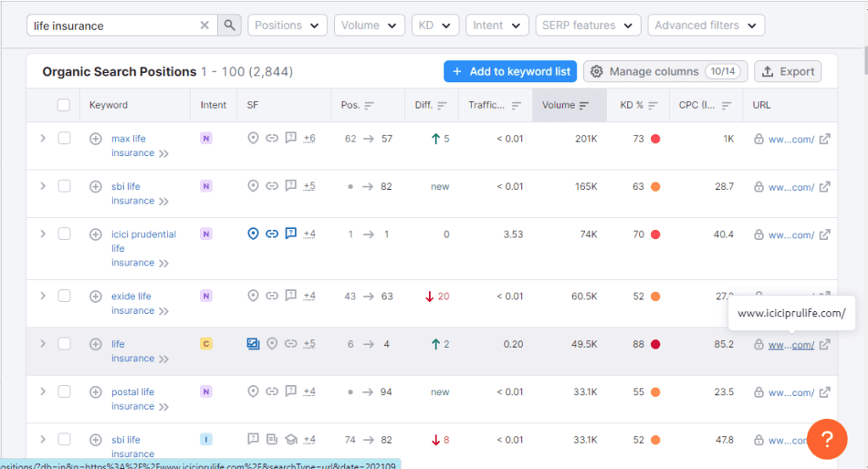Image resolution: width=868 pixels, height=469 pixels.
Task: Click the magnifier search button
Action: 229,25
